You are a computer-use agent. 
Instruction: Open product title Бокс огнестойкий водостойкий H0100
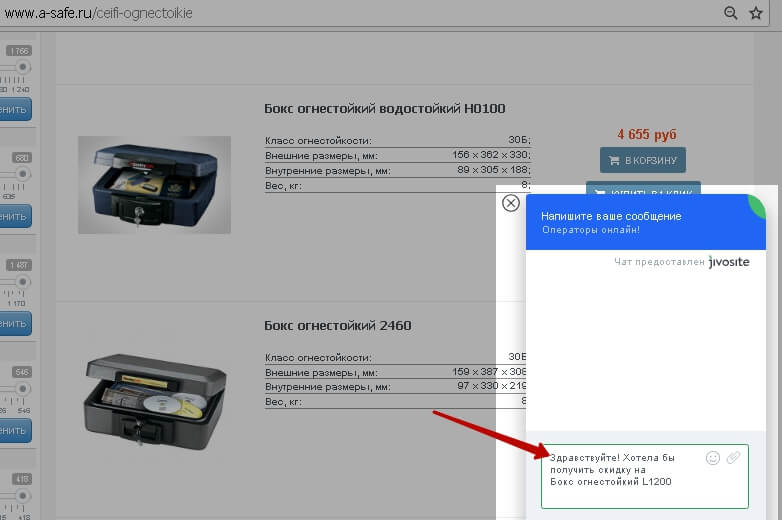(384, 108)
